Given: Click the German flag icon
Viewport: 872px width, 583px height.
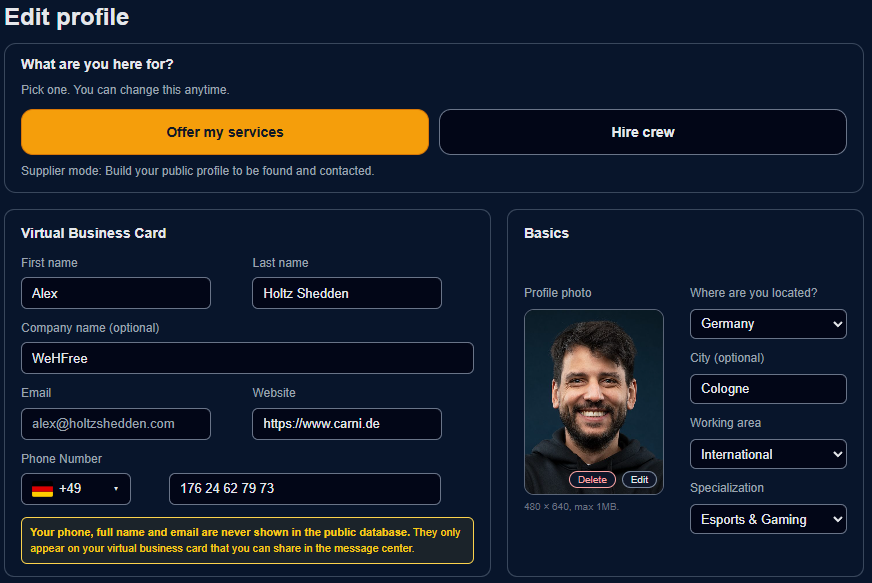Looking at the screenshot, I should pos(42,490).
